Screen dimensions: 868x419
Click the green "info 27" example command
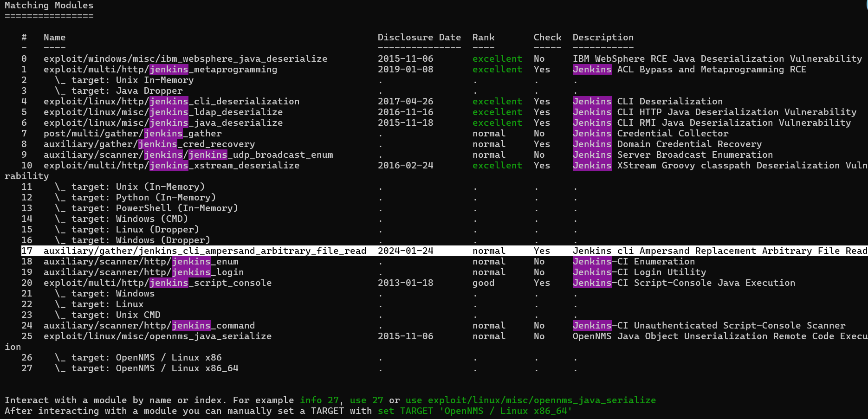(x=319, y=400)
